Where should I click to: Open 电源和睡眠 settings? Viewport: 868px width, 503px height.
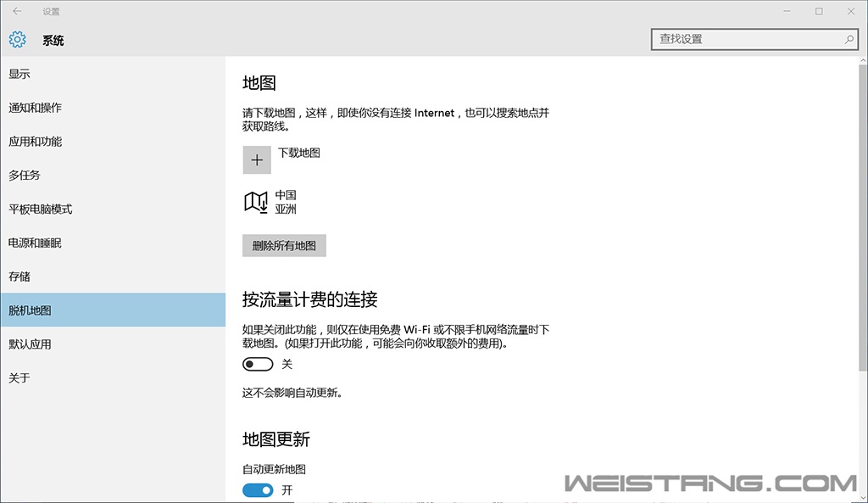click(35, 243)
